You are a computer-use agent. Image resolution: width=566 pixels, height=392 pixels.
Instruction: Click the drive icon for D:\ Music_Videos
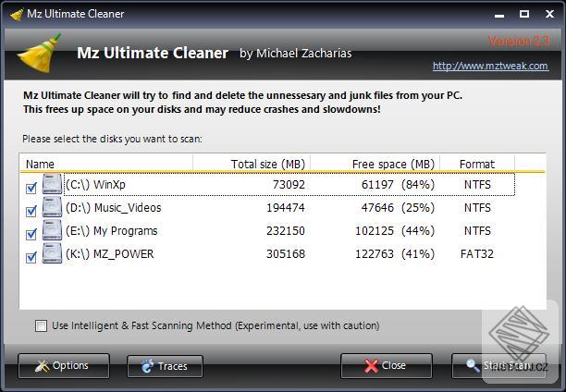pyautogui.click(x=52, y=207)
